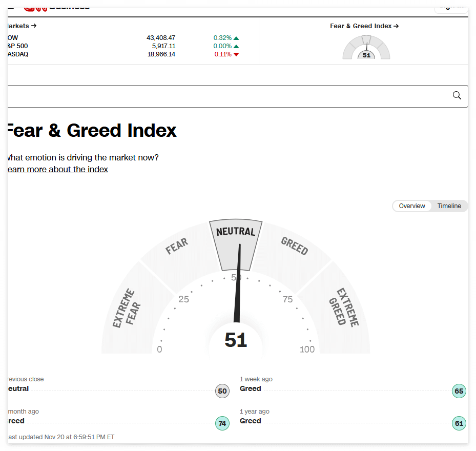This screenshot has width=476, height=451.
Task: Click the previous close badge 50
Action: point(222,391)
